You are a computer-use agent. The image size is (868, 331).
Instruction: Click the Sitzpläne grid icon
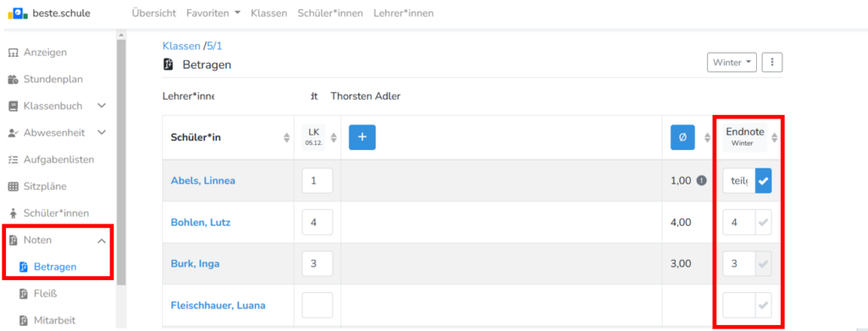(13, 187)
